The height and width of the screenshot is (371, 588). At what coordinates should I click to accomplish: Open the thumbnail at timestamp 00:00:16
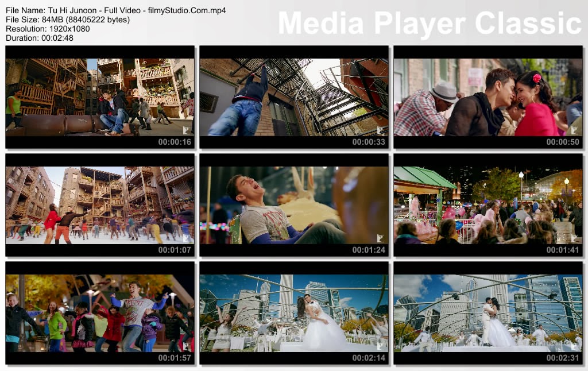click(x=100, y=96)
